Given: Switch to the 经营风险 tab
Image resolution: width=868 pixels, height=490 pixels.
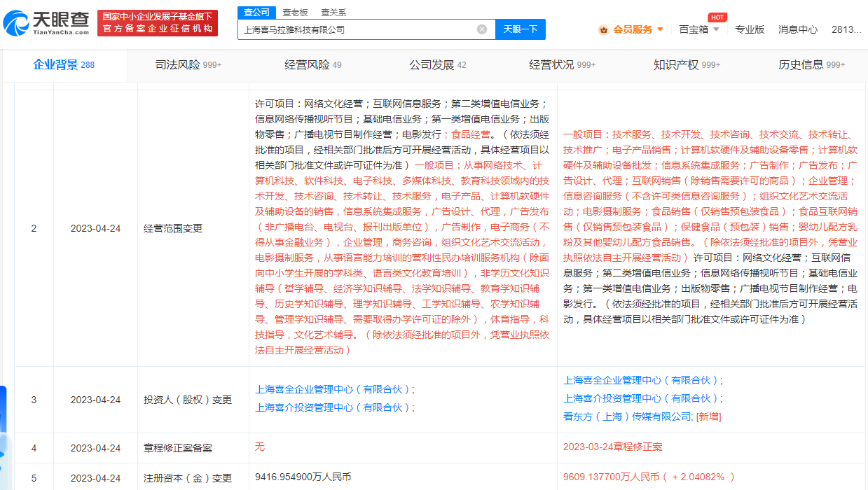Looking at the screenshot, I should point(313,64).
